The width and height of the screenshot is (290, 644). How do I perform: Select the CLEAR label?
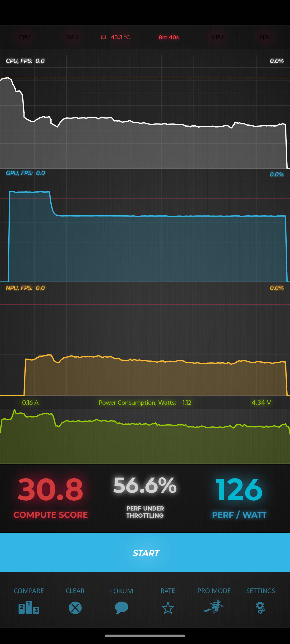point(75,591)
